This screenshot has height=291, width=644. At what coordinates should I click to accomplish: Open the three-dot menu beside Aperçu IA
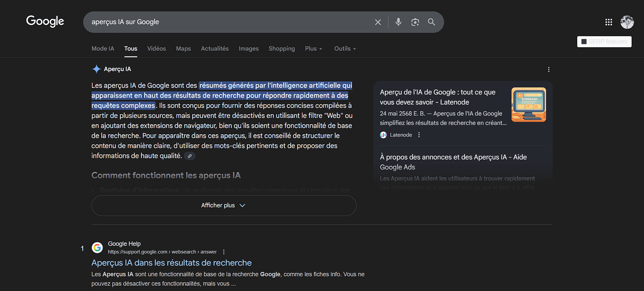coord(548,69)
